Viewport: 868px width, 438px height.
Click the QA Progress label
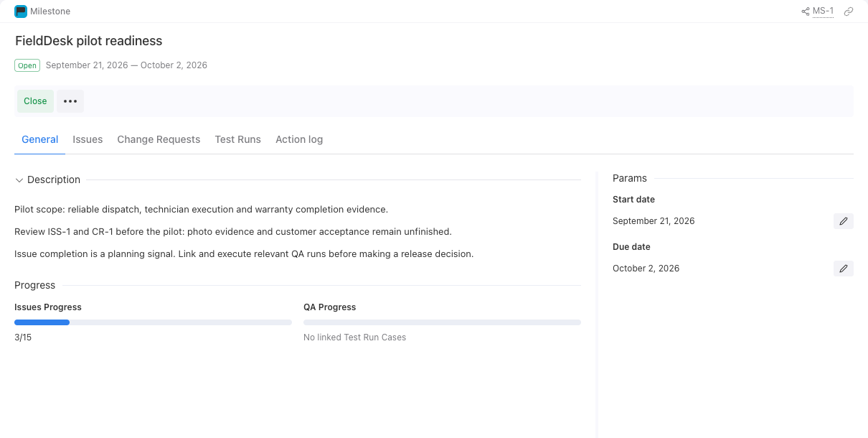(x=330, y=307)
